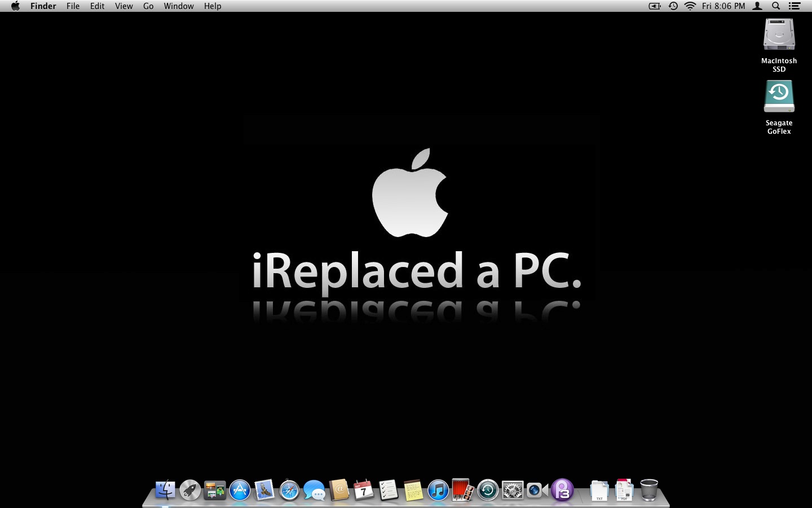The height and width of the screenshot is (508, 812).
Task: Open Contacts address book icon
Action: (x=339, y=490)
